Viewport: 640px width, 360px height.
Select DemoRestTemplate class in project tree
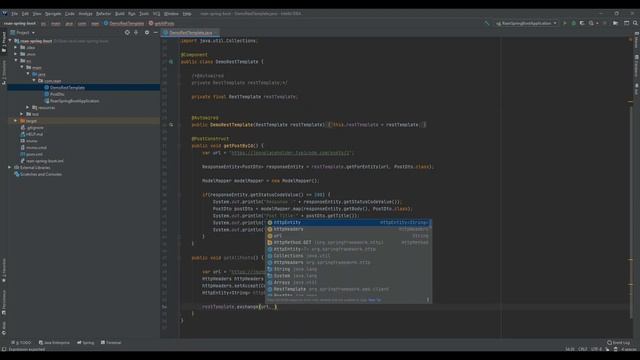point(67,87)
